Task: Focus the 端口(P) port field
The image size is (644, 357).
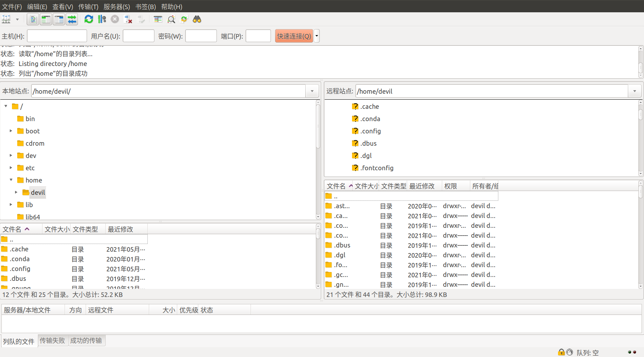Action: tap(258, 36)
